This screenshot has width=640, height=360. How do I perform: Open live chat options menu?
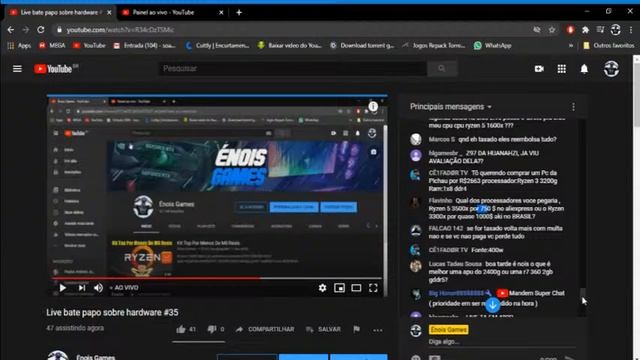(x=573, y=107)
